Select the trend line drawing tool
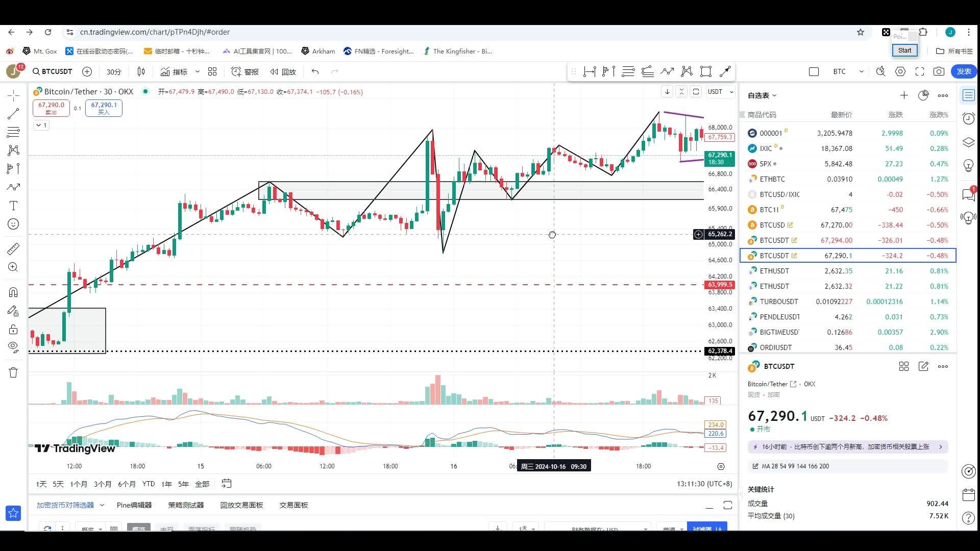Screen dimensions: 980x551 [x=13, y=114]
